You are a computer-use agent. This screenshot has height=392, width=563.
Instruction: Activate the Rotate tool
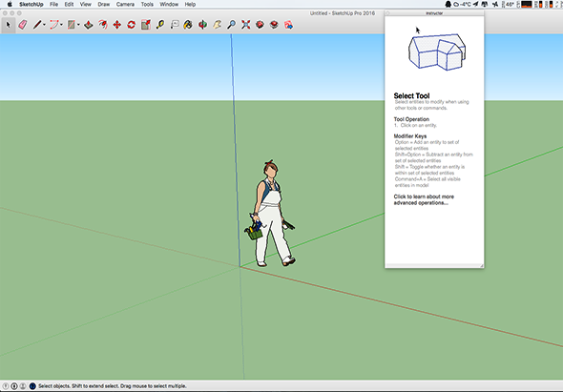132,25
